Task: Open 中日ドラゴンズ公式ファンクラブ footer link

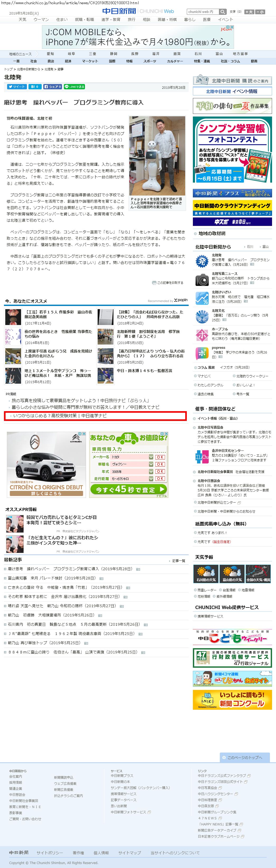Action: 222,775
